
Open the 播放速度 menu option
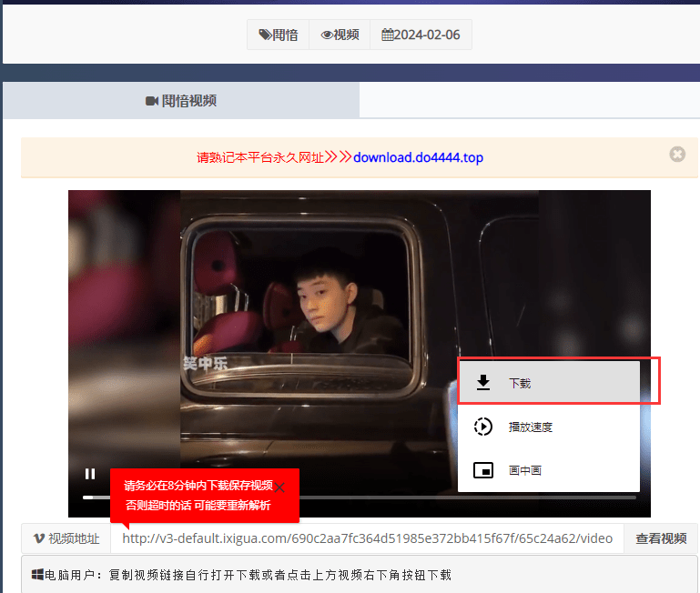tap(530, 427)
